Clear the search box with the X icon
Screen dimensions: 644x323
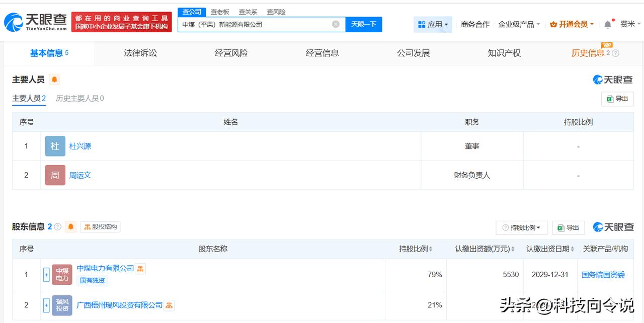[x=336, y=24]
